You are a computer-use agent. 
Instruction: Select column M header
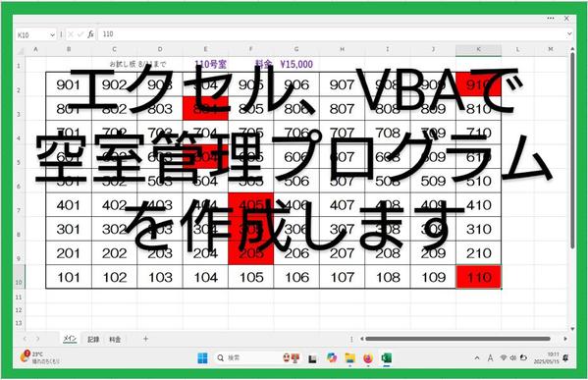[x=550, y=49]
